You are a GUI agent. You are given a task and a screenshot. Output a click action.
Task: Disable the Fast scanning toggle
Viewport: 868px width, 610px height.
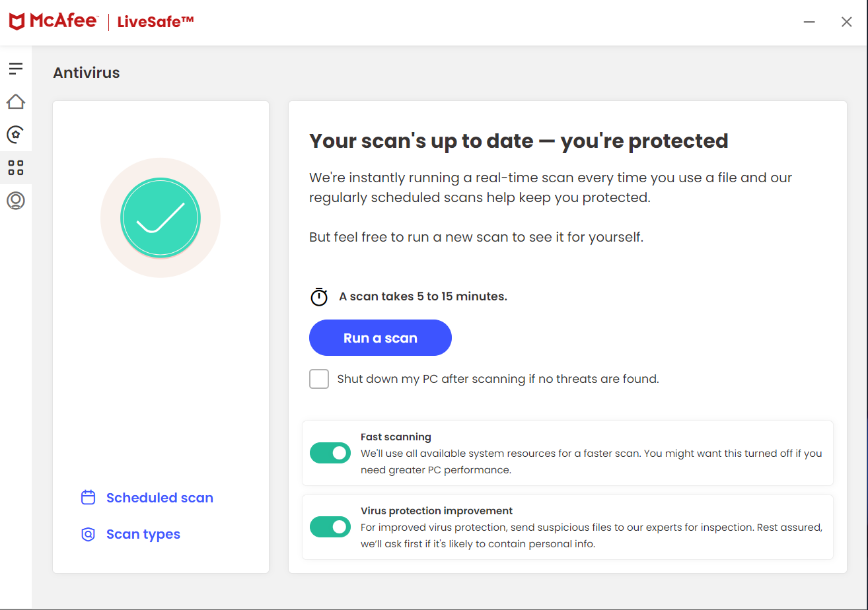coord(330,453)
